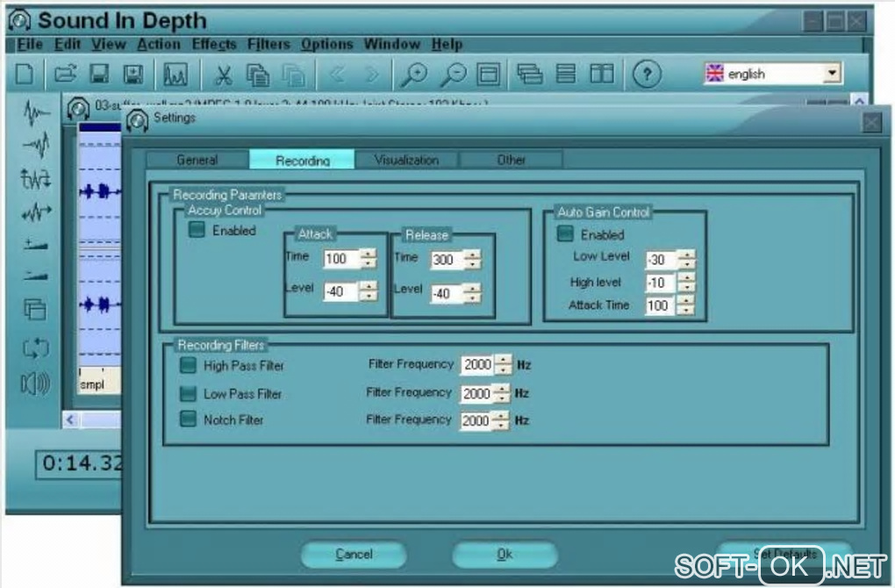The image size is (895, 588).
Task: Click the Cancel button
Action: tap(354, 555)
